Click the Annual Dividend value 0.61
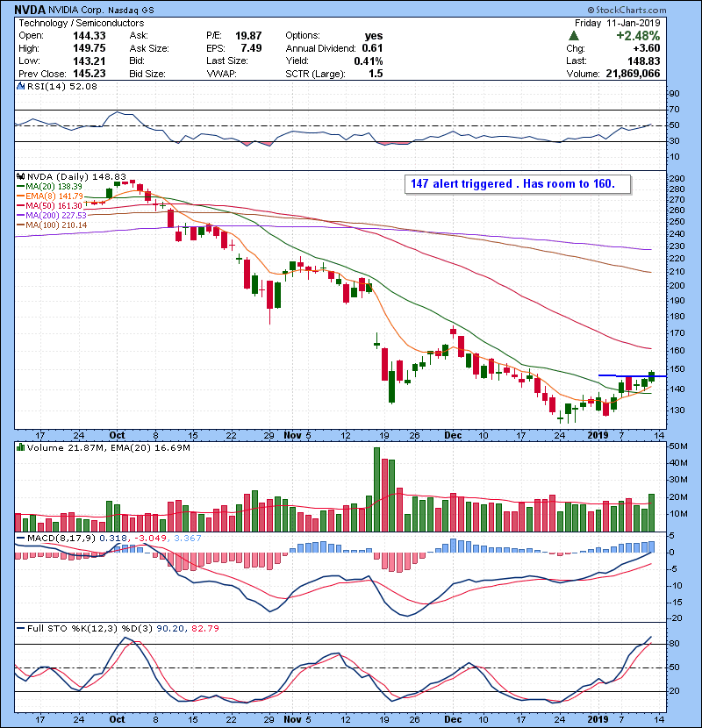Viewport: 702px width, 728px height. click(x=373, y=48)
